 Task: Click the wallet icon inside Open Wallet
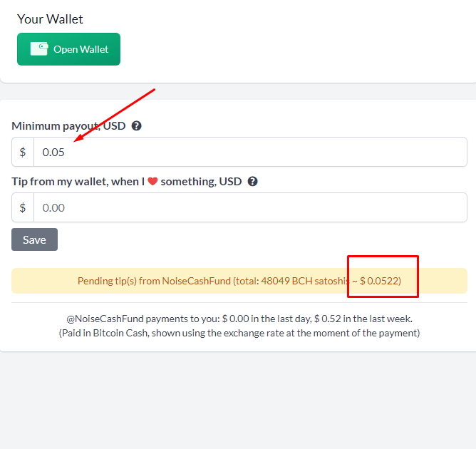pyautogui.click(x=39, y=49)
